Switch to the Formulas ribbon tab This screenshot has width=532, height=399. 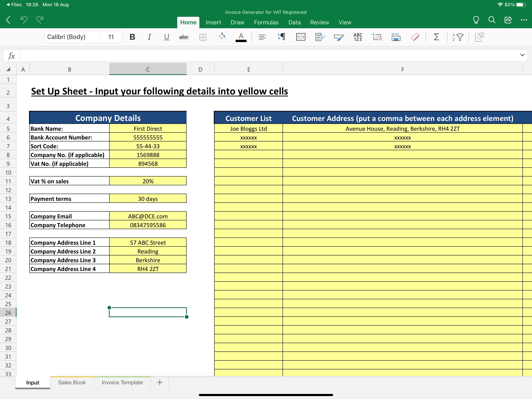pyautogui.click(x=266, y=22)
